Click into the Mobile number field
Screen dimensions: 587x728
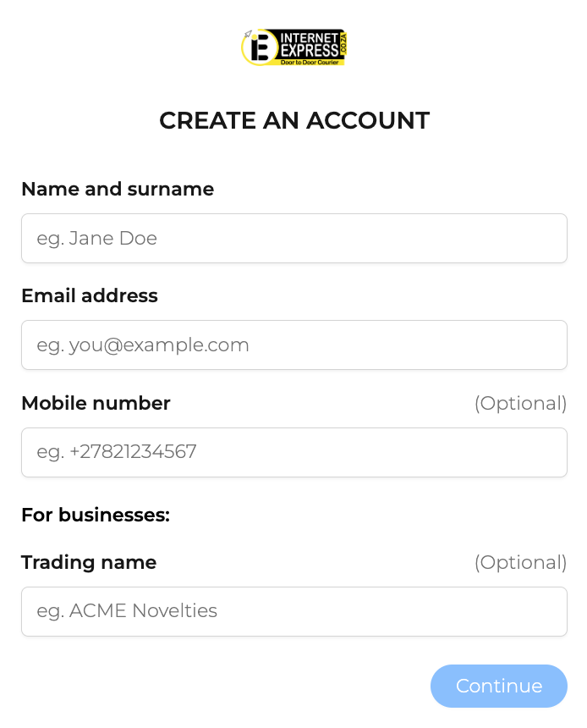click(x=294, y=452)
